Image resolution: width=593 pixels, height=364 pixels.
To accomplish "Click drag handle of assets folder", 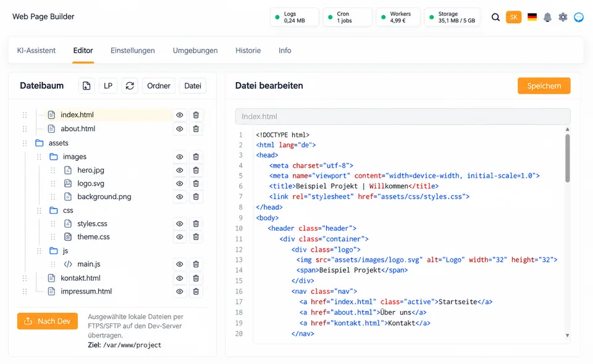I will pos(25,143).
